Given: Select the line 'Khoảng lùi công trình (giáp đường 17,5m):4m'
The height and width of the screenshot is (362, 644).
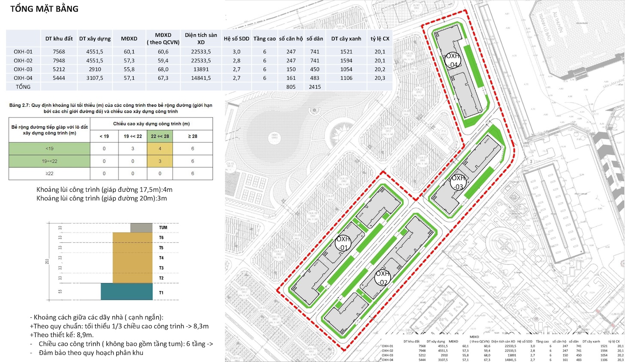Looking at the screenshot, I should coord(104,190).
